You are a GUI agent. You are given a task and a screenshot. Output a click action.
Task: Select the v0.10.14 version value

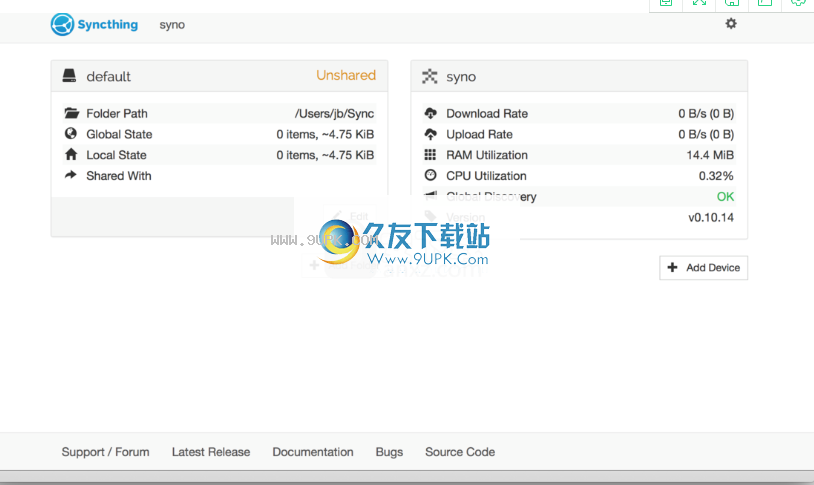coord(711,218)
